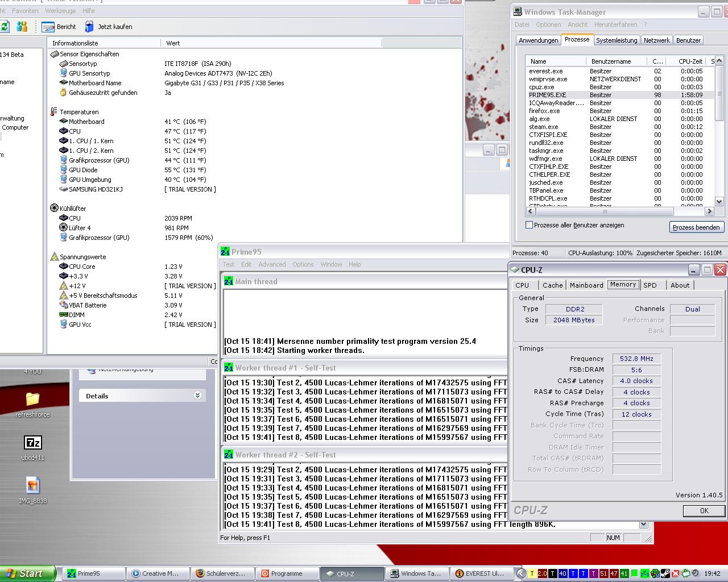
Task: Click the warning icon beside Spannungswerte
Action: tap(55, 257)
